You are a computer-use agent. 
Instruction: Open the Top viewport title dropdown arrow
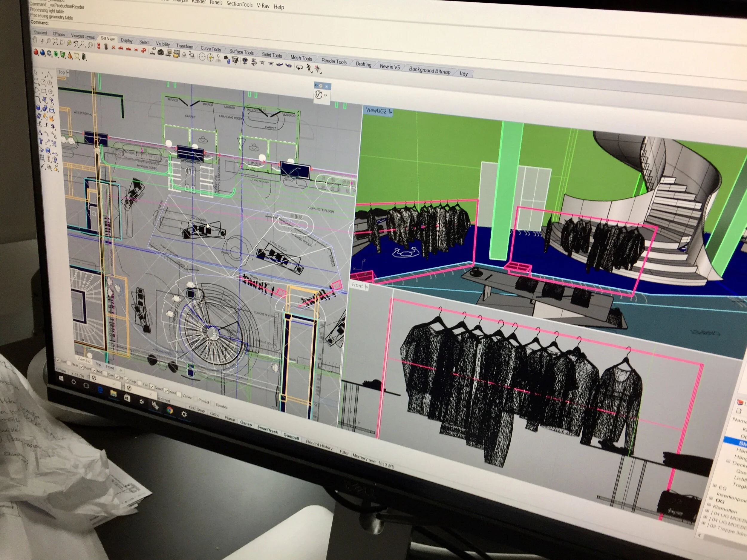[x=68, y=73]
